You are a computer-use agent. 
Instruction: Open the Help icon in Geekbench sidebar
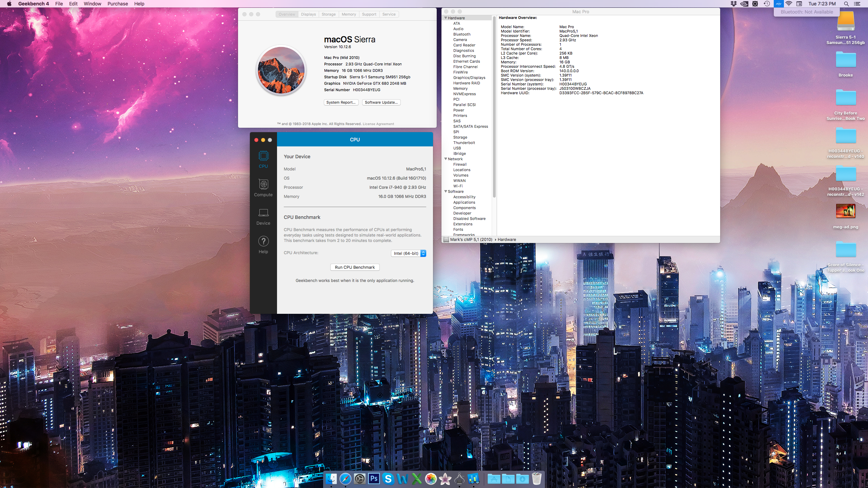click(263, 245)
